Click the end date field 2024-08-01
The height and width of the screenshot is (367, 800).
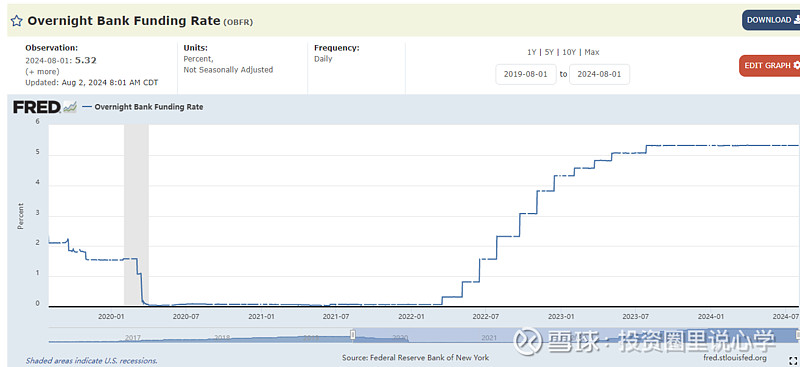pos(599,74)
